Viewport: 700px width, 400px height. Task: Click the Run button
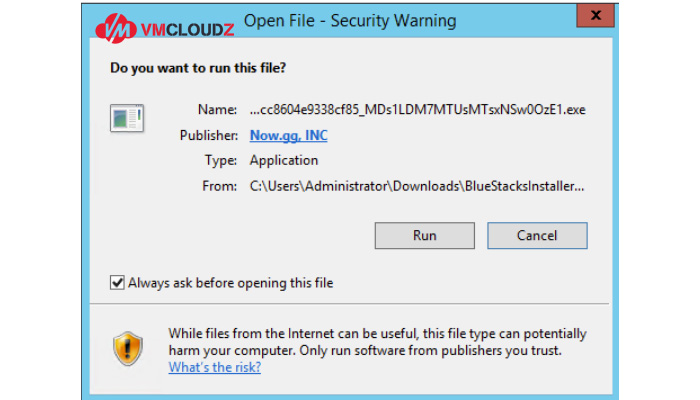(x=425, y=235)
